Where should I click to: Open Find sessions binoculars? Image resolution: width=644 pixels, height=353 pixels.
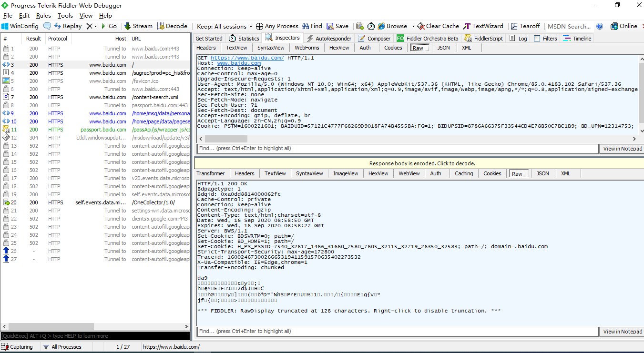[312, 26]
